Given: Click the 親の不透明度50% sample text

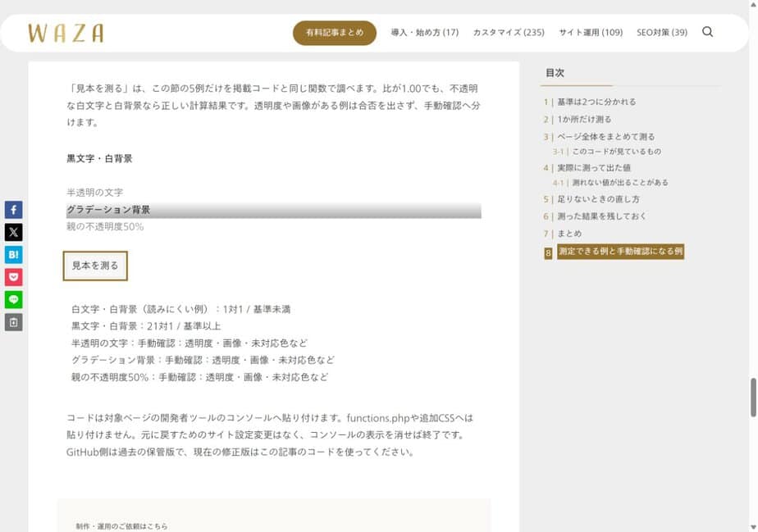Looking at the screenshot, I should coord(105,226).
